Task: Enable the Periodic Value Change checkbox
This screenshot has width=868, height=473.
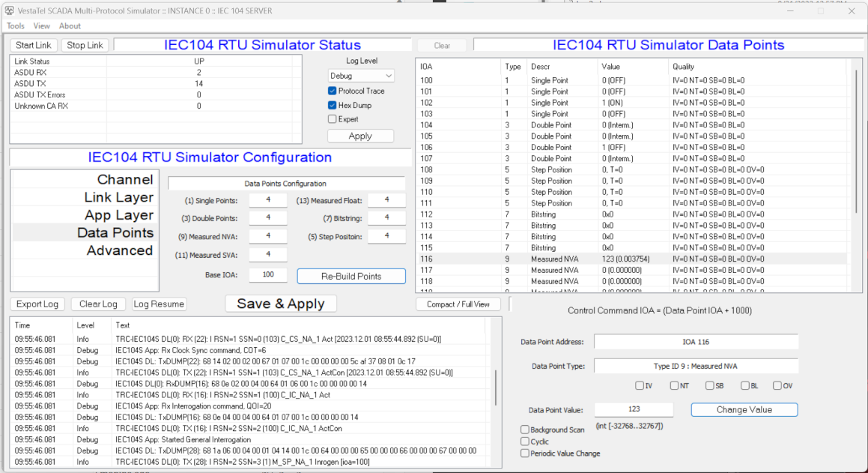Action: click(x=525, y=454)
